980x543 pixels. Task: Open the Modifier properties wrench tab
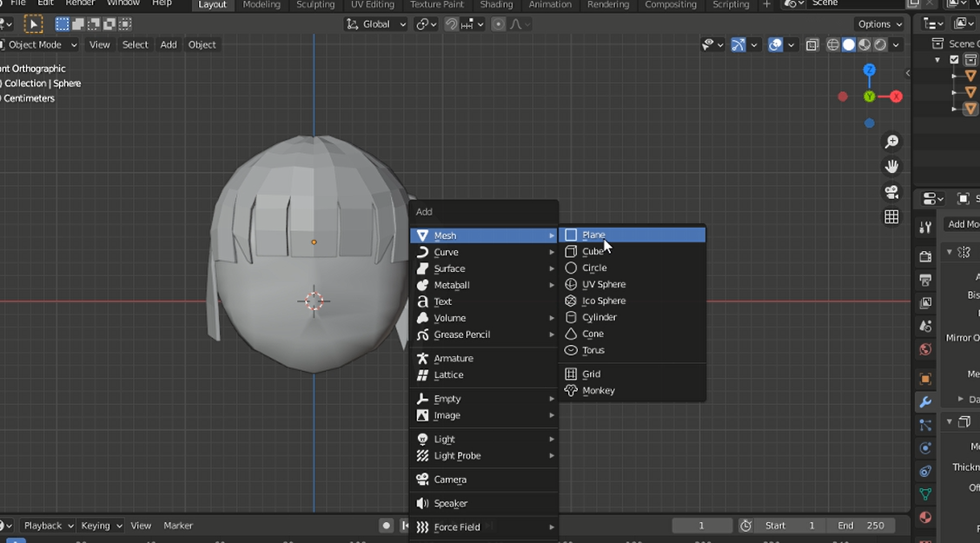(x=925, y=402)
